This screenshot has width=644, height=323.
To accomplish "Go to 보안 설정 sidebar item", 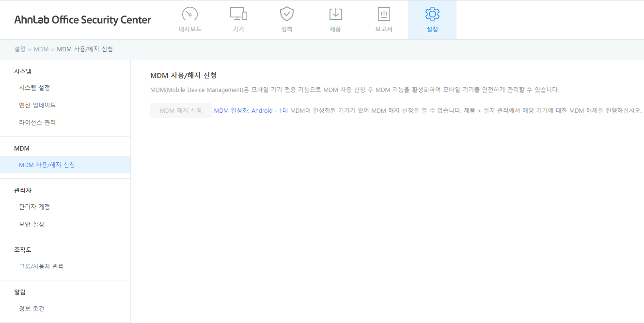I will click(x=31, y=224).
